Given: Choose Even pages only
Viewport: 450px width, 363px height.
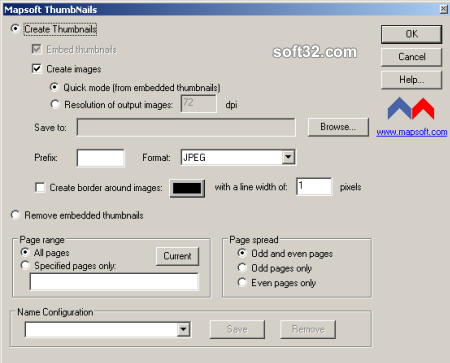Looking at the screenshot, I should tap(242, 282).
